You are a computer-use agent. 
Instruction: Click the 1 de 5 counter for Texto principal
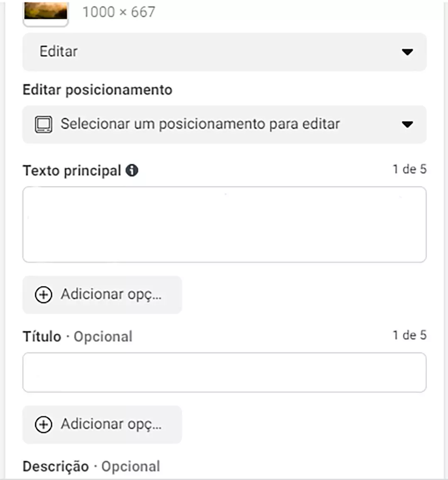click(409, 169)
